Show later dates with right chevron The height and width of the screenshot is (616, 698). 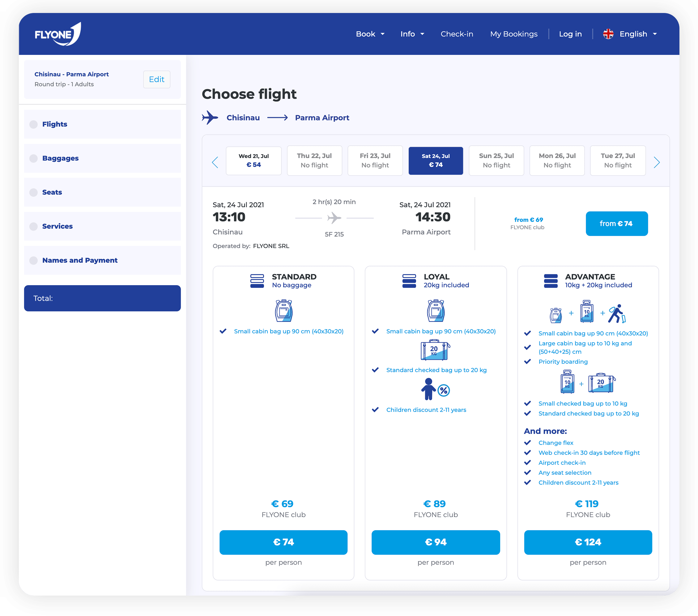pos(656,162)
